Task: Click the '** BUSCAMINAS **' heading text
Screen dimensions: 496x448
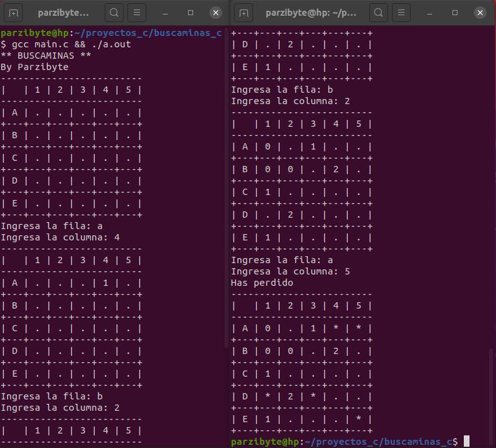Action: click(x=46, y=56)
